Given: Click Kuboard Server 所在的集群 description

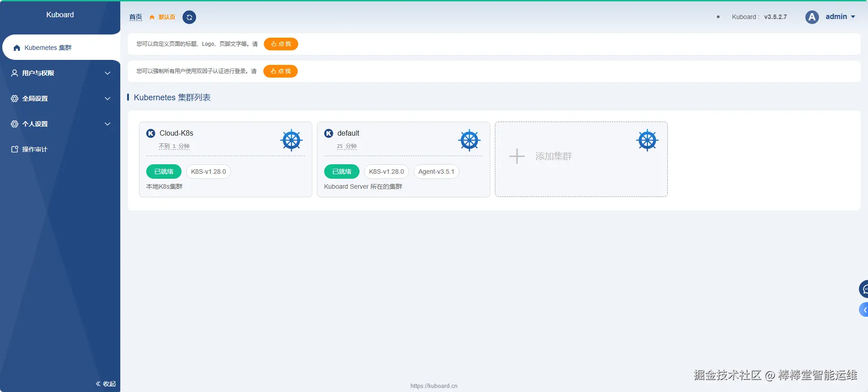Looking at the screenshot, I should 363,186.
